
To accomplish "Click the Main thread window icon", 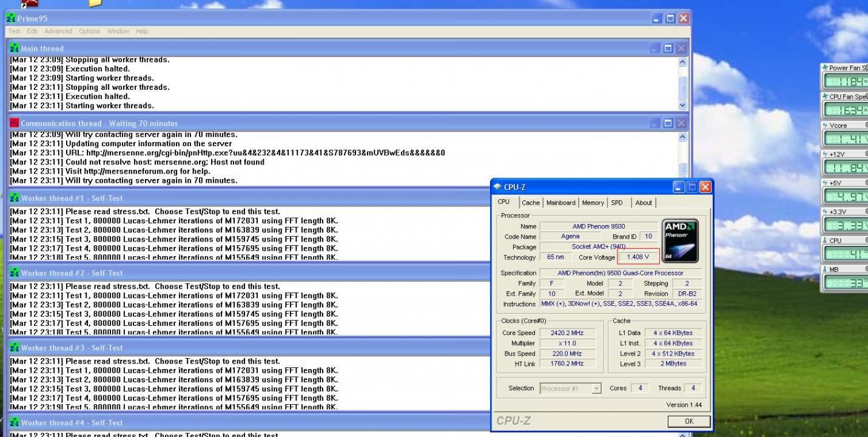I will [15, 48].
